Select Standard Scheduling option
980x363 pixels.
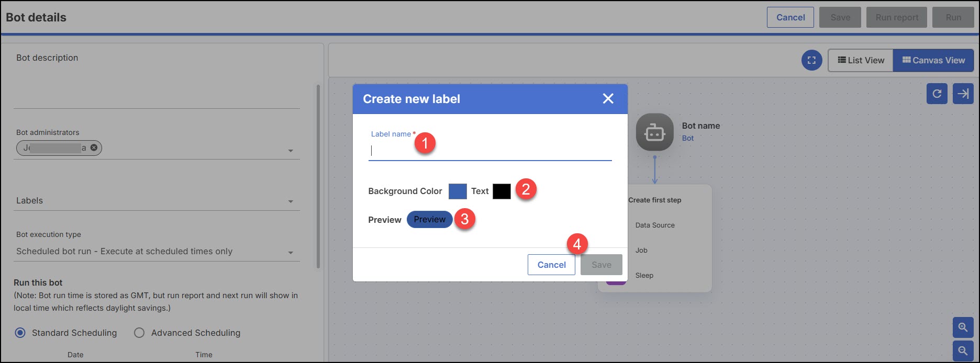[20, 333]
